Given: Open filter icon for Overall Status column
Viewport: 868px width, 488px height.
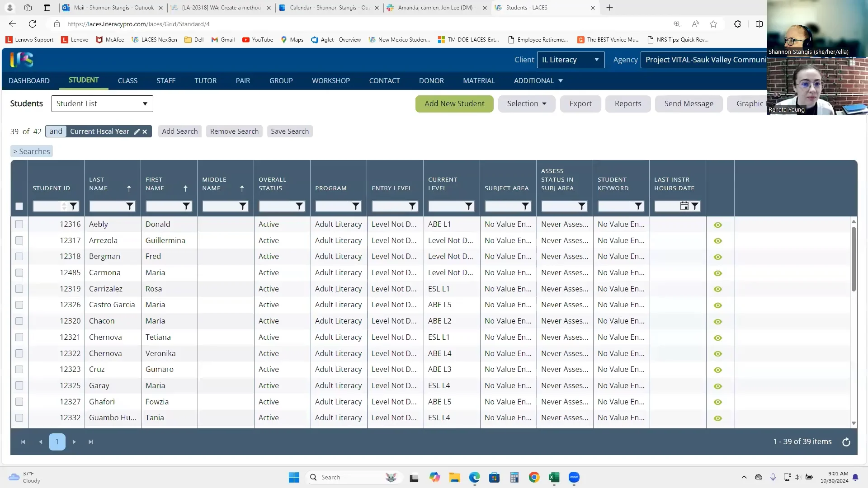Looking at the screenshot, I should point(299,206).
